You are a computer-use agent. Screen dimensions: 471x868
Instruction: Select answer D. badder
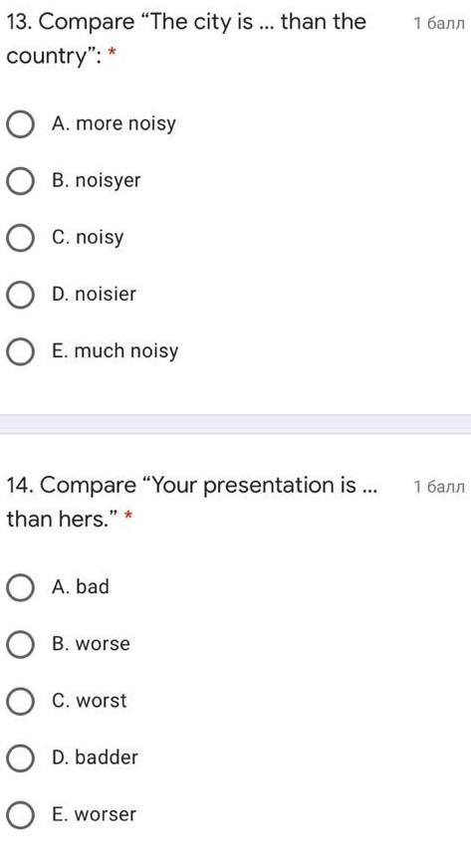click(x=21, y=759)
